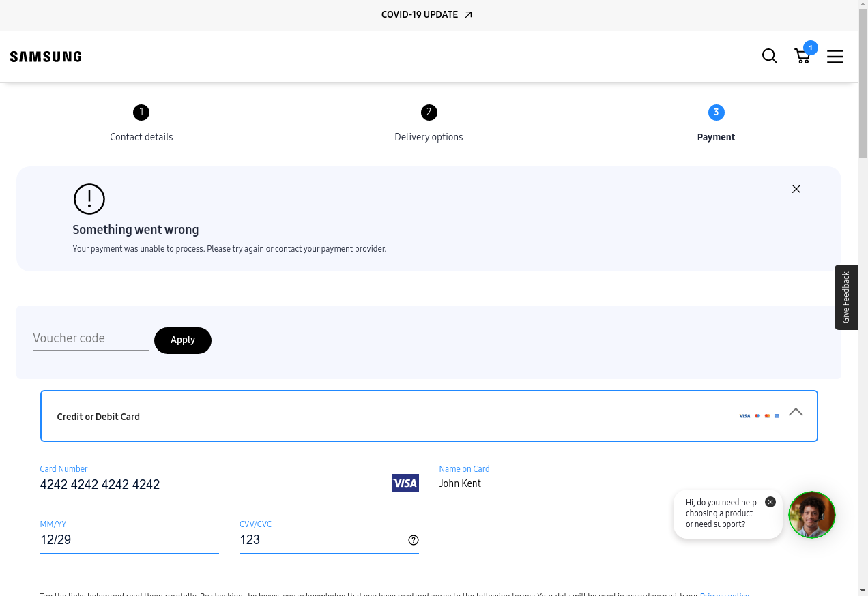The height and width of the screenshot is (596, 868).
Task: Click the Visa logo in card number field
Action: (405, 483)
